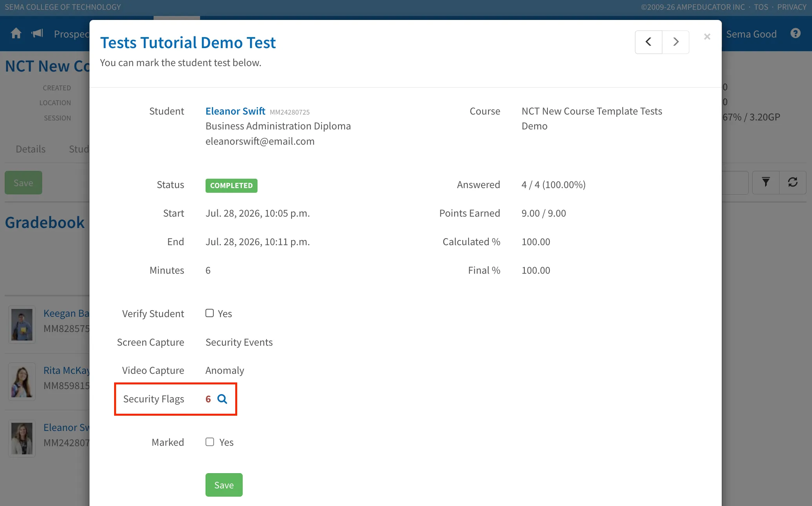
Task: Open the TOS link in header
Action: pyautogui.click(x=761, y=7)
